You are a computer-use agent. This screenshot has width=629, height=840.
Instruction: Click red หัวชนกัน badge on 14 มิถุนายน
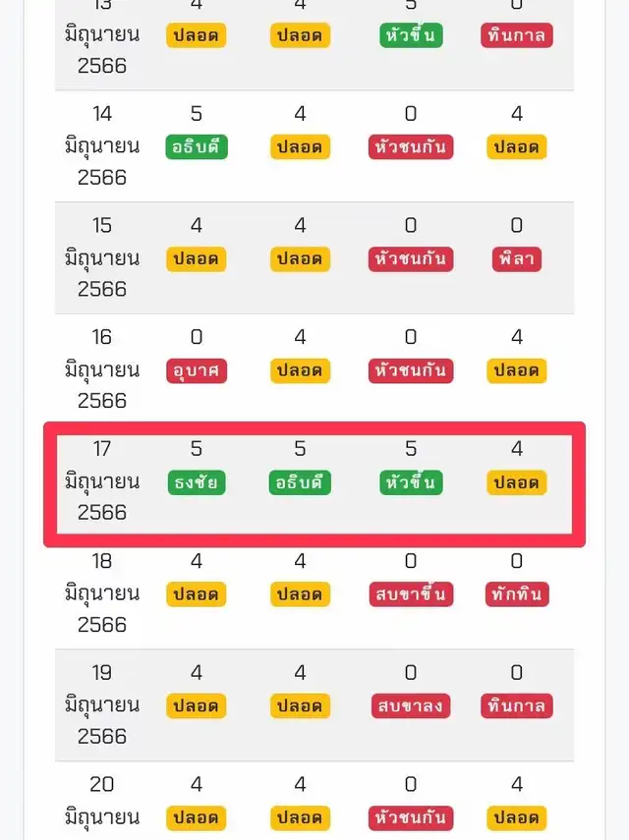point(411,146)
